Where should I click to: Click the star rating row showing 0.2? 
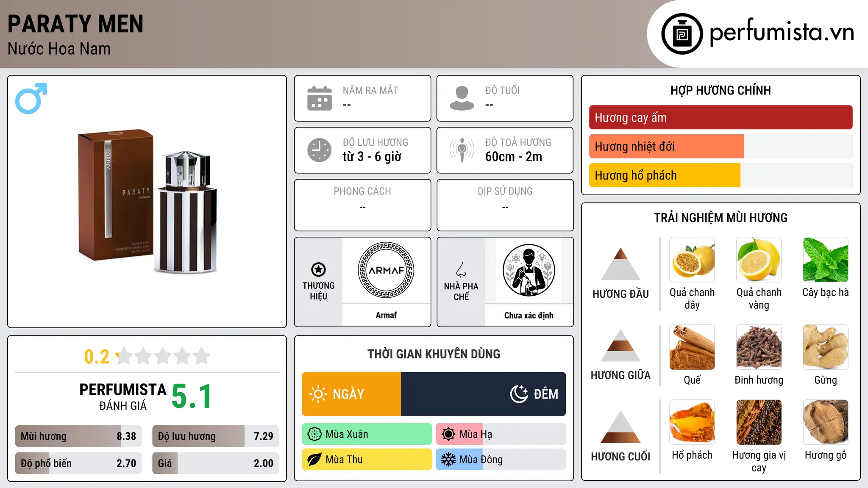pyautogui.click(x=147, y=356)
